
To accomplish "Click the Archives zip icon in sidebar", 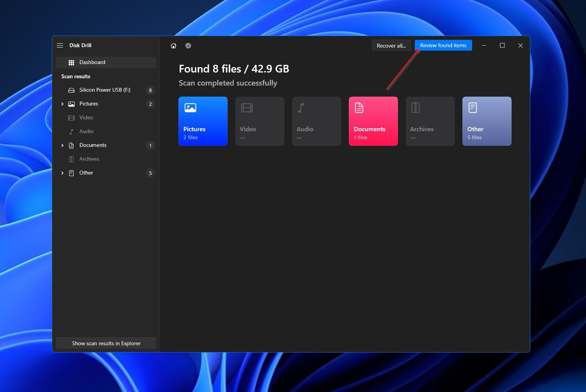I will click(x=71, y=159).
